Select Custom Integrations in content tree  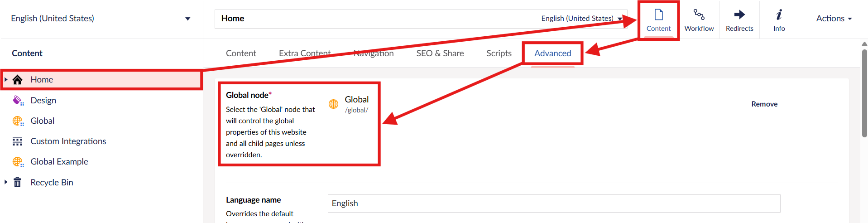[x=68, y=141]
